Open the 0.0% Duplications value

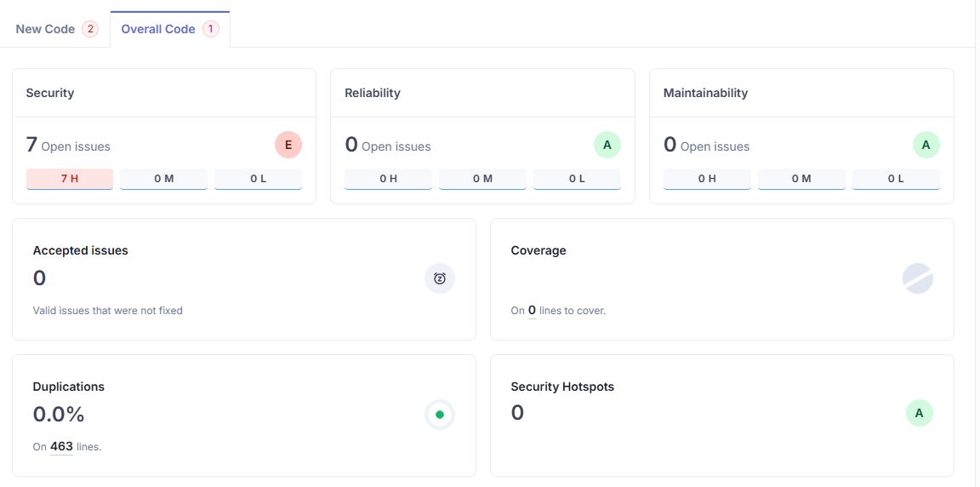[x=59, y=415]
